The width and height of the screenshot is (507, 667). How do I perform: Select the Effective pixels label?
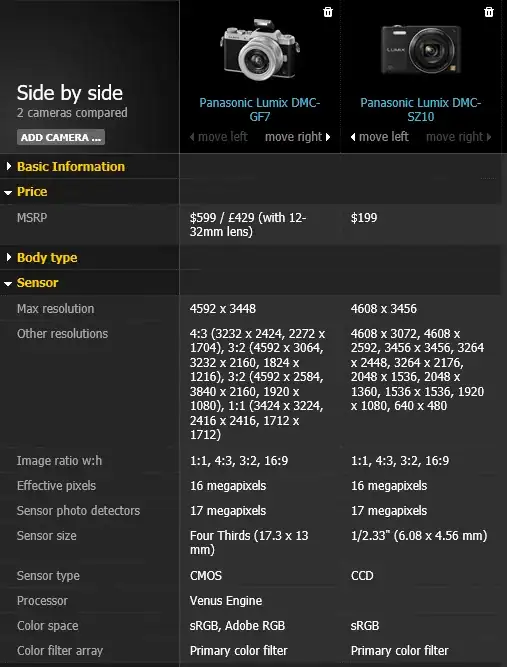coord(56,486)
